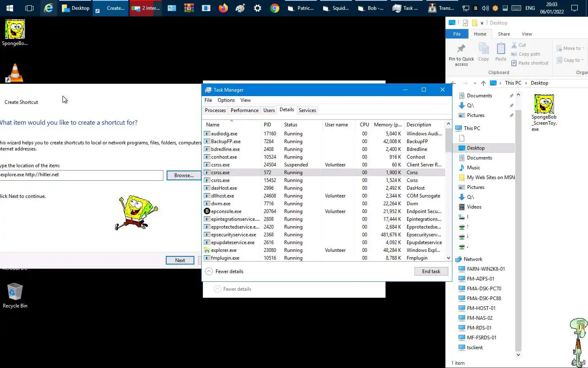Viewport: 588px width, 368px height.
Task: Click the Copy icon in the Explorer ribbon
Action: (484, 52)
